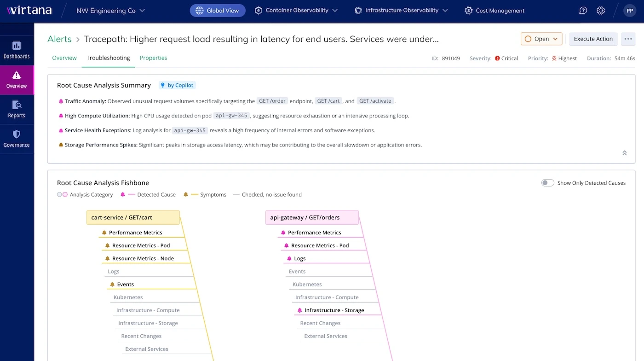Select the api-gateway / GET/orders node
Image resolution: width=644 pixels, height=361 pixels.
tap(311, 218)
